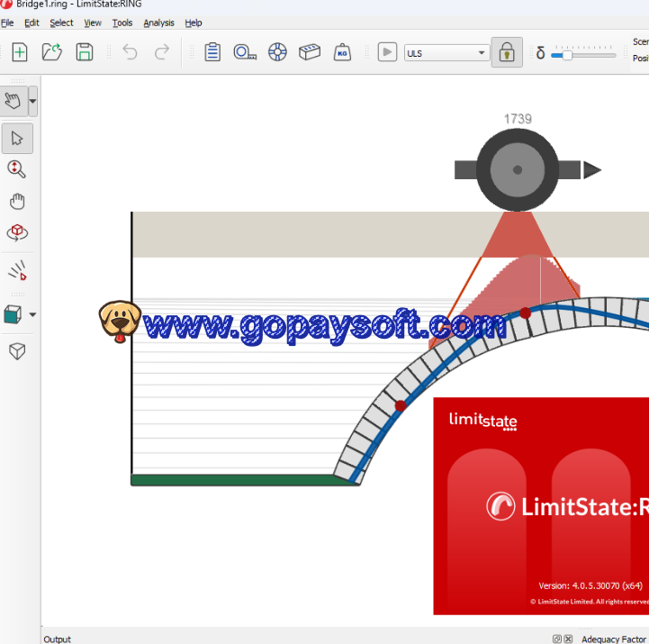Screen dimensions: 649x644
Task: Click the KG weight icon
Action: [x=342, y=52]
